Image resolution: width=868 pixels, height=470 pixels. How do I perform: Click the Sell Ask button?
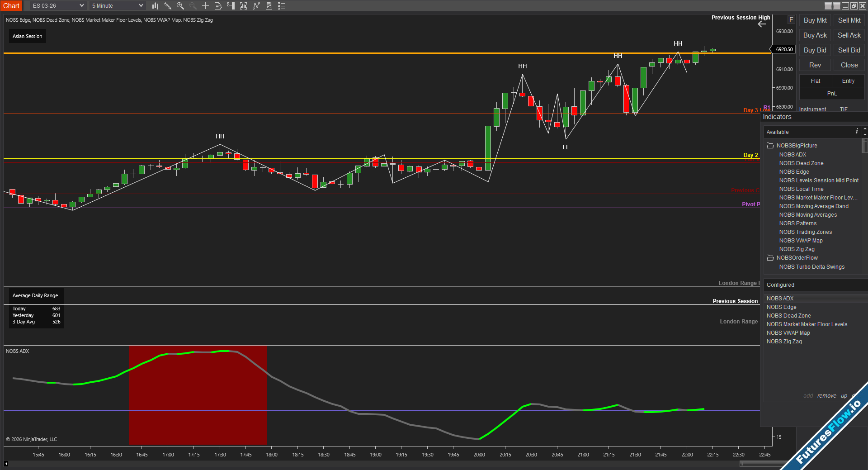coord(849,35)
